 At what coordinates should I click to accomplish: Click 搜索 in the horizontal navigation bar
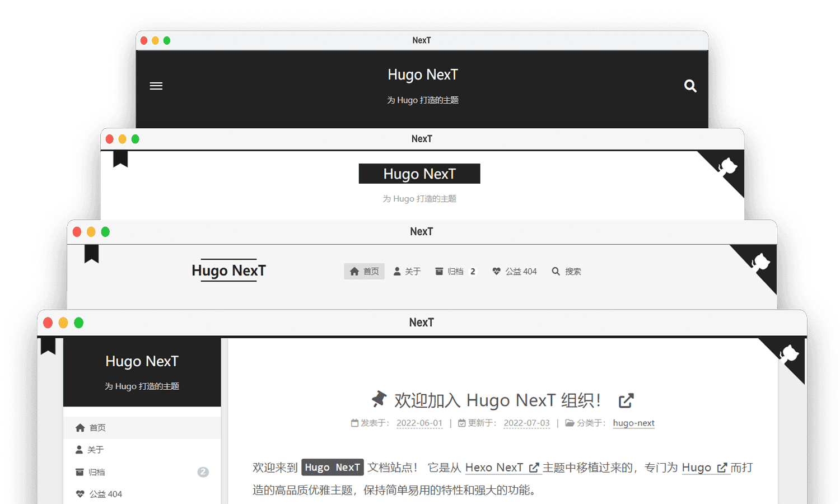pos(567,272)
